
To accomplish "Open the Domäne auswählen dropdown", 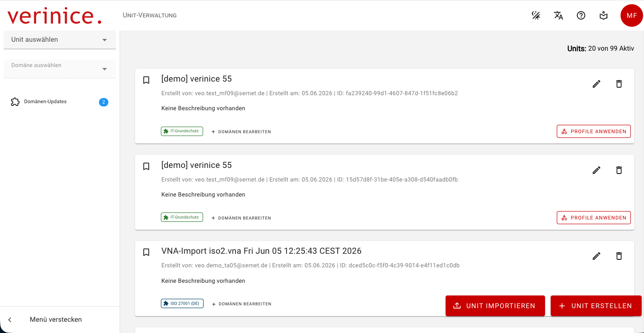I will point(60,68).
